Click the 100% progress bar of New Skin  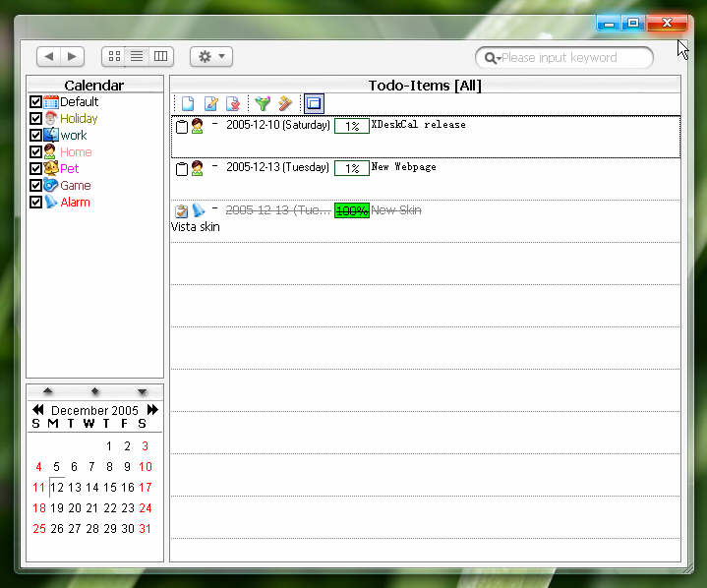[x=352, y=210]
